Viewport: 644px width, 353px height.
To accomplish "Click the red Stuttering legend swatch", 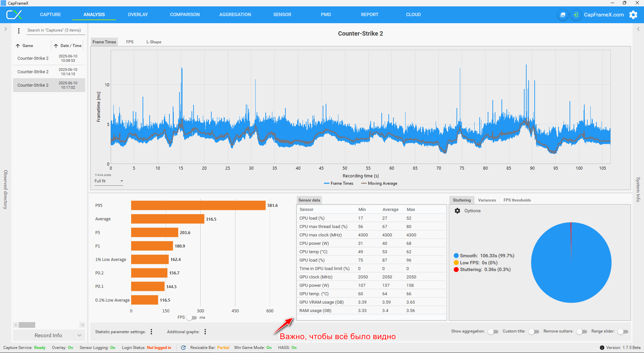I will point(456,269).
